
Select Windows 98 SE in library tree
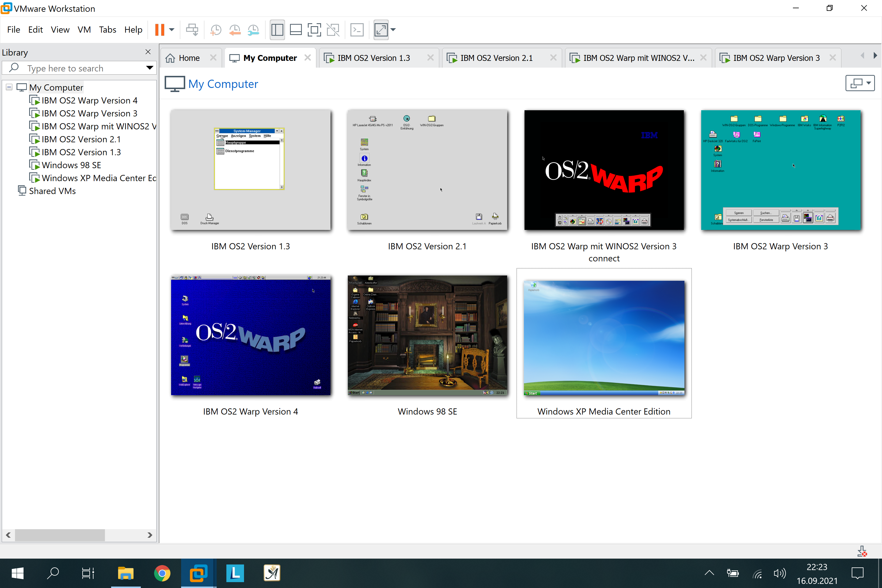pyautogui.click(x=71, y=165)
